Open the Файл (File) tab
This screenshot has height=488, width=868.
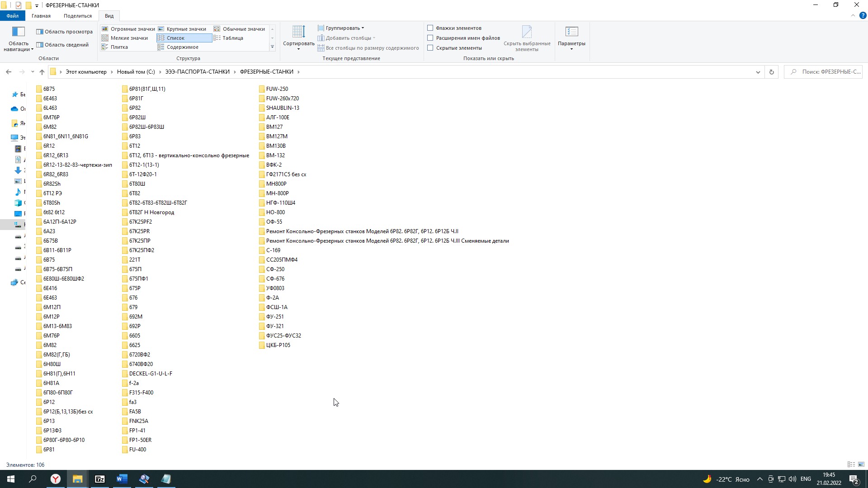tap(12, 16)
